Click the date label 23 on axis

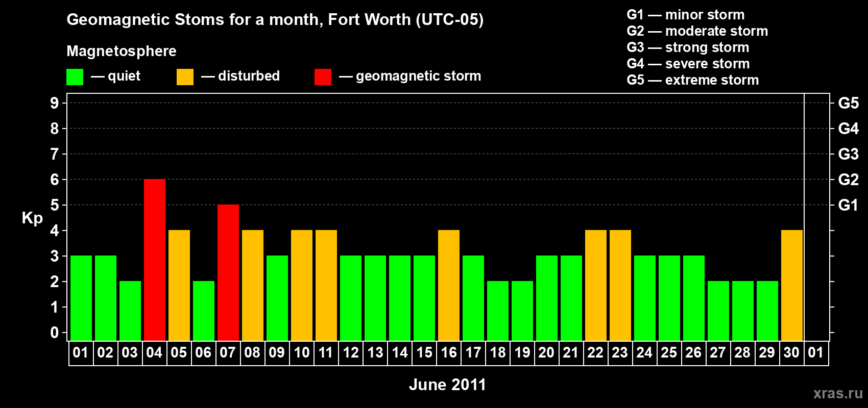[620, 353]
